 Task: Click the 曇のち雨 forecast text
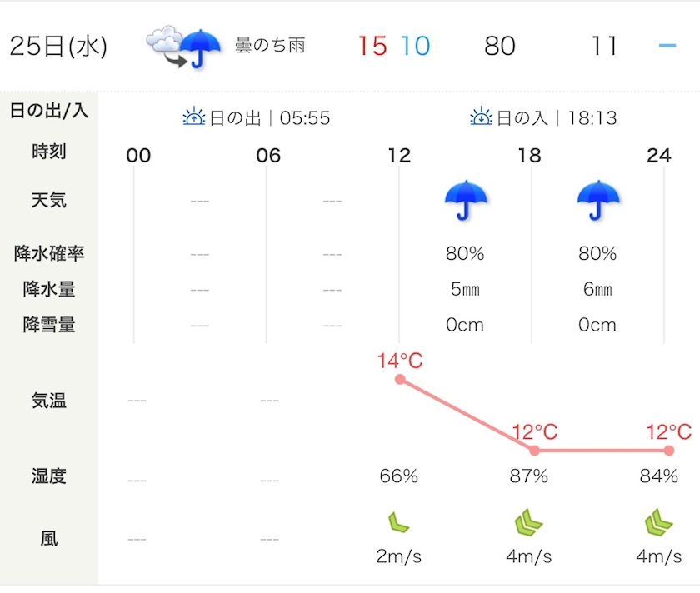(270, 46)
